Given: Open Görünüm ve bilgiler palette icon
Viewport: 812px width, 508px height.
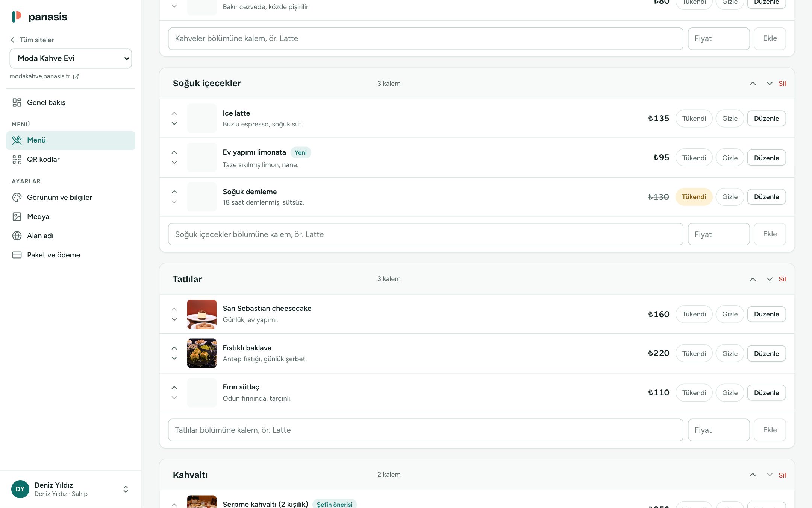Looking at the screenshot, I should coord(17,197).
